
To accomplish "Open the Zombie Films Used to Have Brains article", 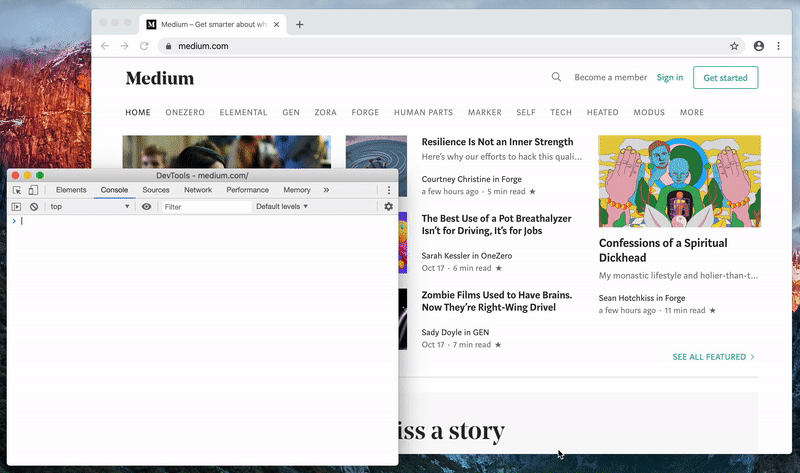I will (x=497, y=301).
